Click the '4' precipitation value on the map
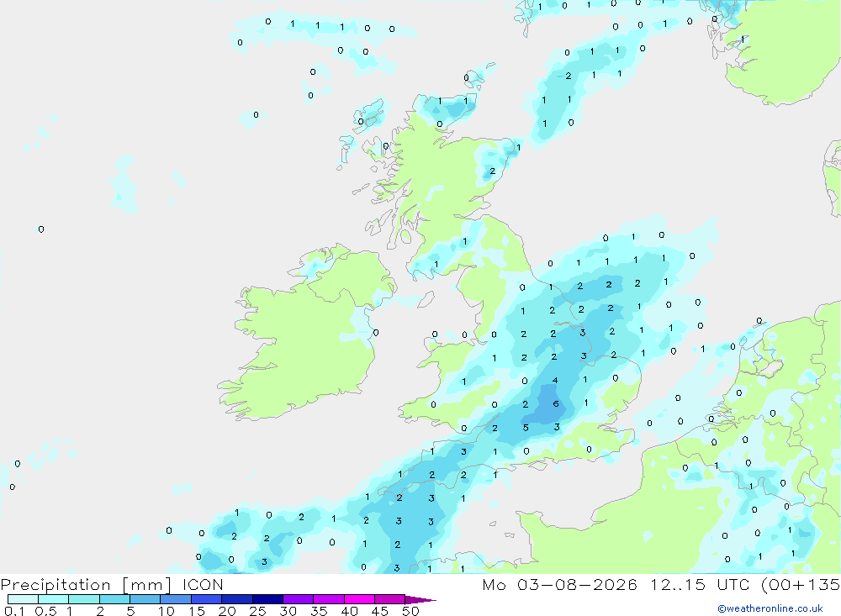 (x=555, y=380)
